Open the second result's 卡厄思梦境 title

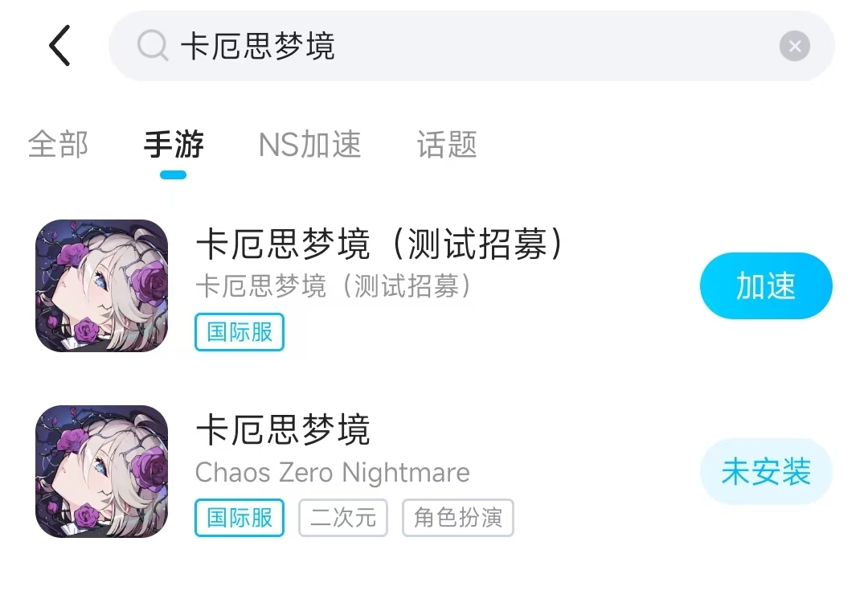pos(283,431)
